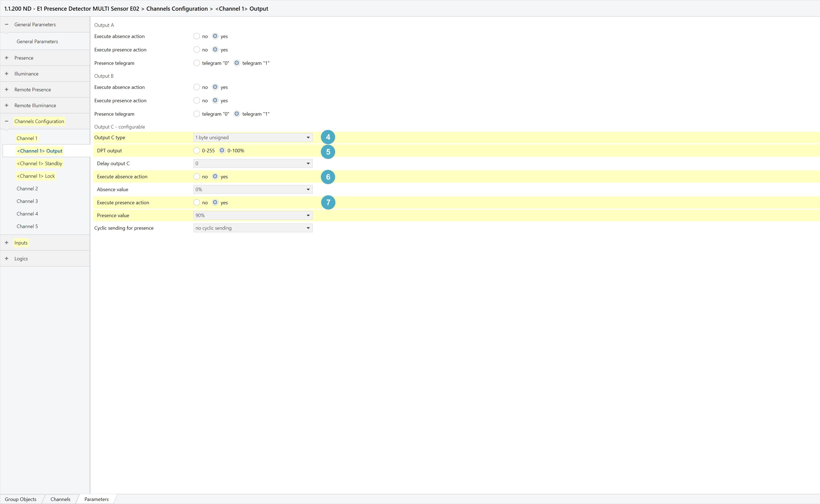Open the Absence value dropdown
Viewport: 820px width, 504px height.
(x=253, y=189)
